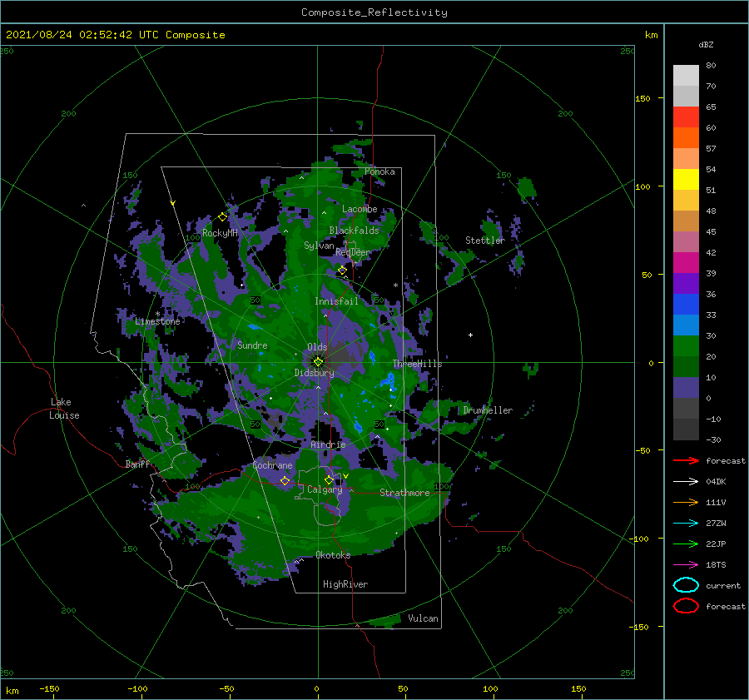Click the Sylvan town label
The width and height of the screenshot is (749, 700).
[x=319, y=246]
